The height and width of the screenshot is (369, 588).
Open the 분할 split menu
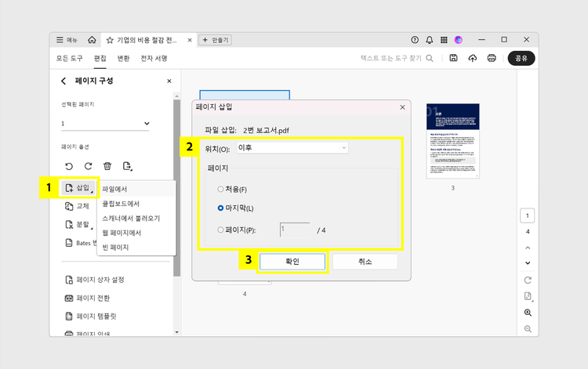click(x=78, y=224)
